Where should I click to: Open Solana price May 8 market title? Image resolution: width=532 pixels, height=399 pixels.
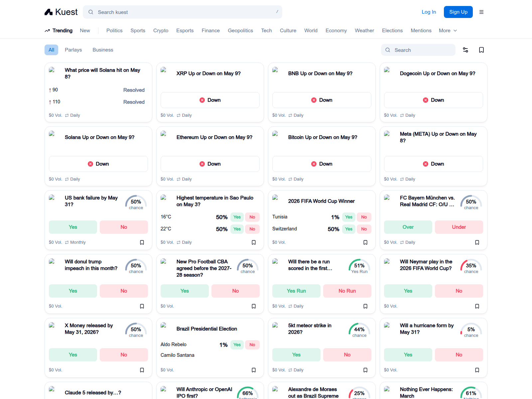(102, 73)
